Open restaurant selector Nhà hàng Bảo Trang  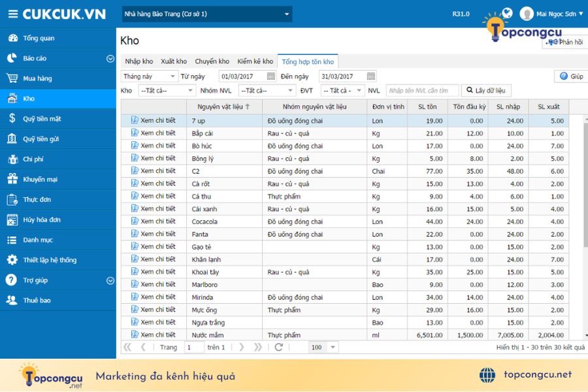coord(207,14)
